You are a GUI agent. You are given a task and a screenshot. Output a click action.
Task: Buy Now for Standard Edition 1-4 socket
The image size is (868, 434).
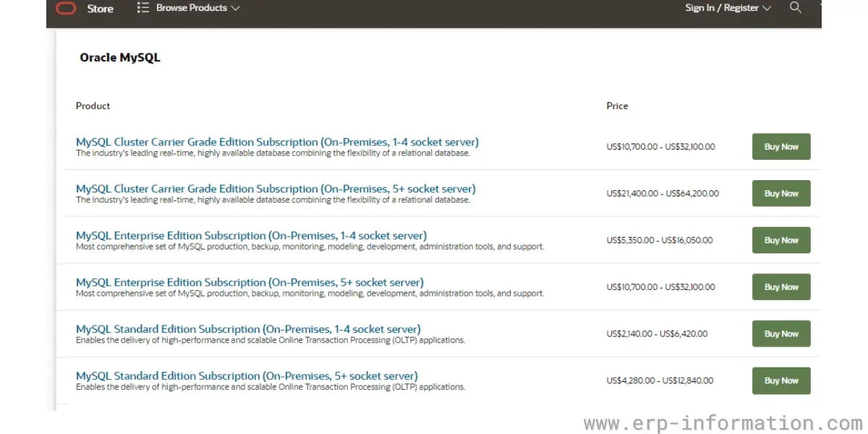pos(781,334)
